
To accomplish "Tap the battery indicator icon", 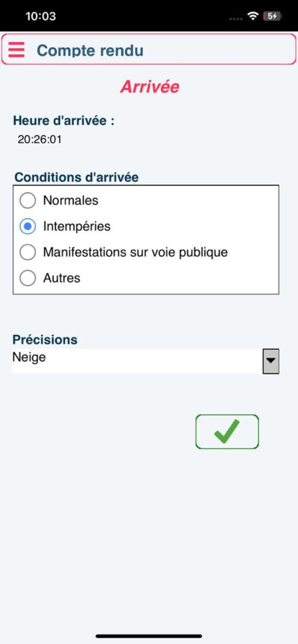I will coord(272,16).
